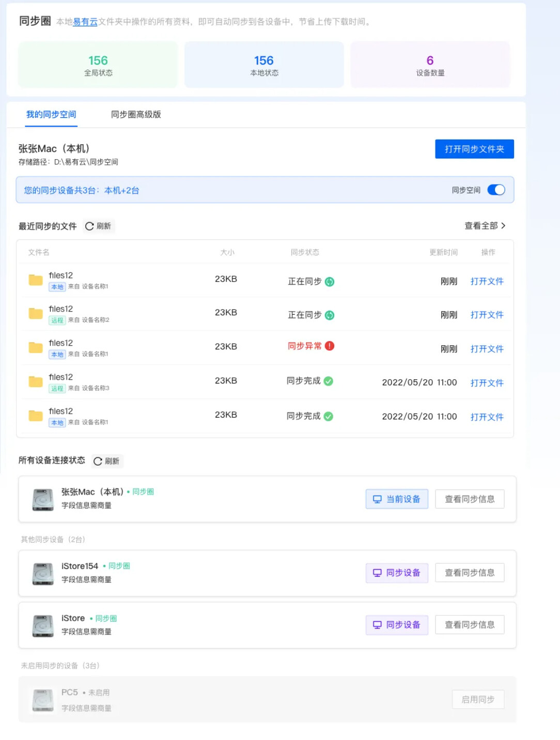Switch to the 同步圈高级版 tab
The image size is (560, 740).
[x=136, y=114]
